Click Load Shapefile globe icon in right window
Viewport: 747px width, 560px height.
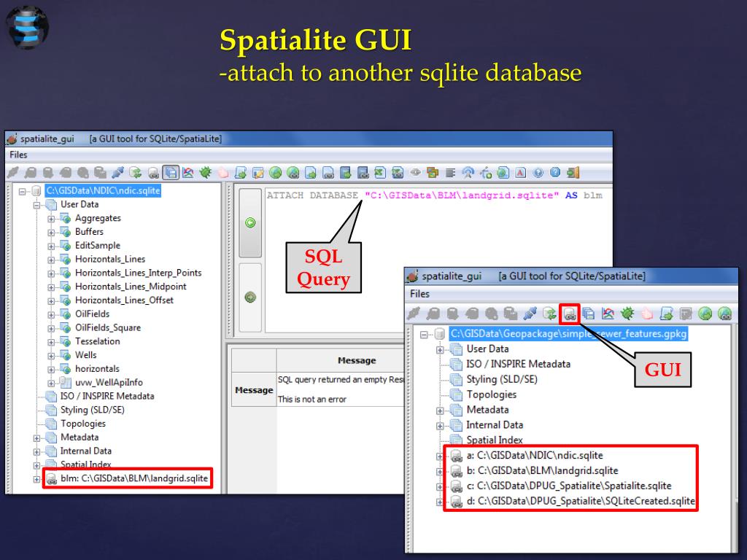pos(705,314)
